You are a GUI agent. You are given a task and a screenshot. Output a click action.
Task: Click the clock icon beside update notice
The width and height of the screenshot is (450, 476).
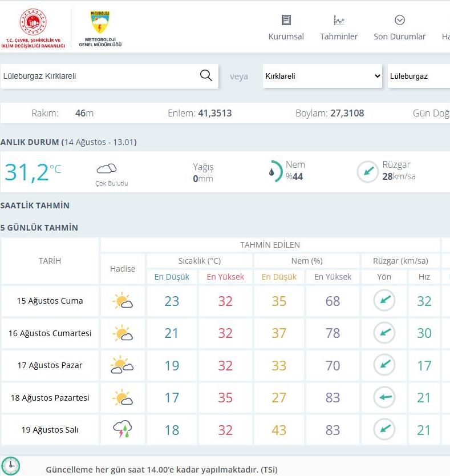(x=10, y=466)
